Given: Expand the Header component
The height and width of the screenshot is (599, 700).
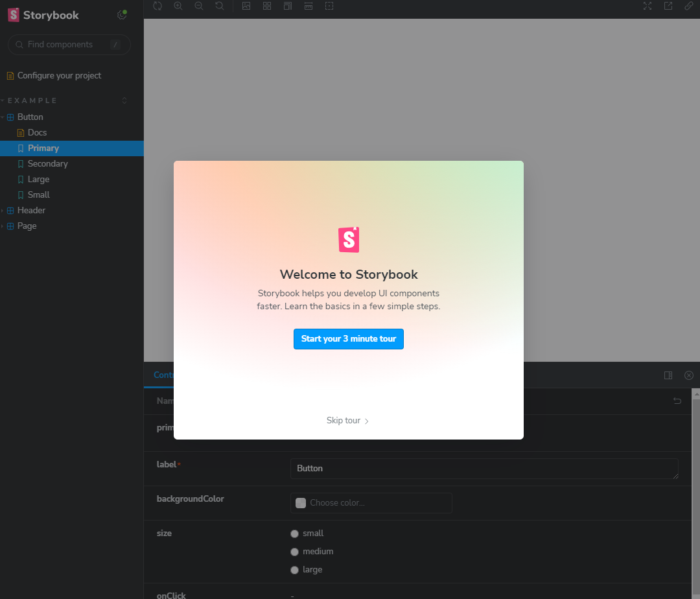Looking at the screenshot, I should pyautogui.click(x=4, y=210).
